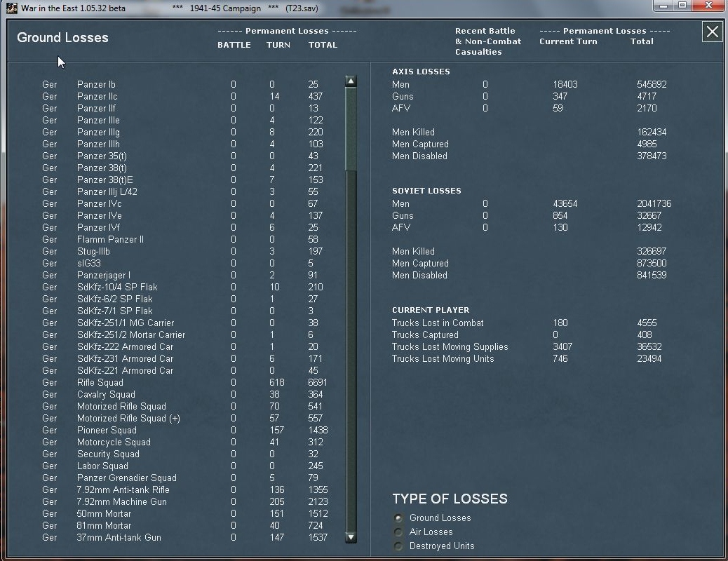Click the Panzerjager I row label
Screen dimensions: 728x561
tap(104, 276)
